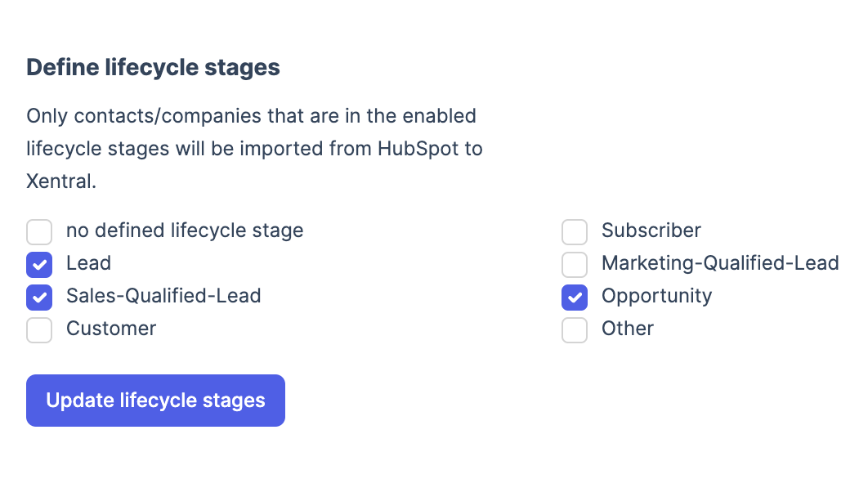The width and height of the screenshot is (868, 488).
Task: Click the Sales-Qualified-Lead label text
Action: tap(163, 296)
